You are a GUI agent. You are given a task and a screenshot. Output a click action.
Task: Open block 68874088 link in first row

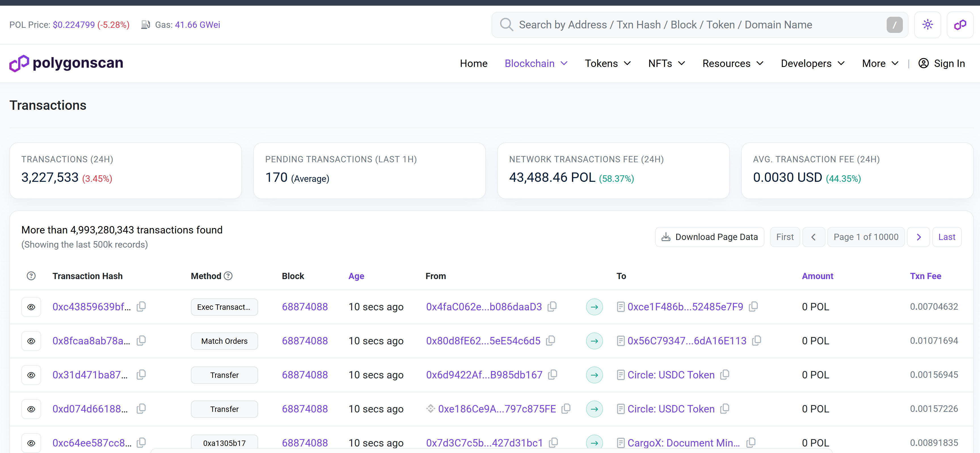(x=304, y=307)
